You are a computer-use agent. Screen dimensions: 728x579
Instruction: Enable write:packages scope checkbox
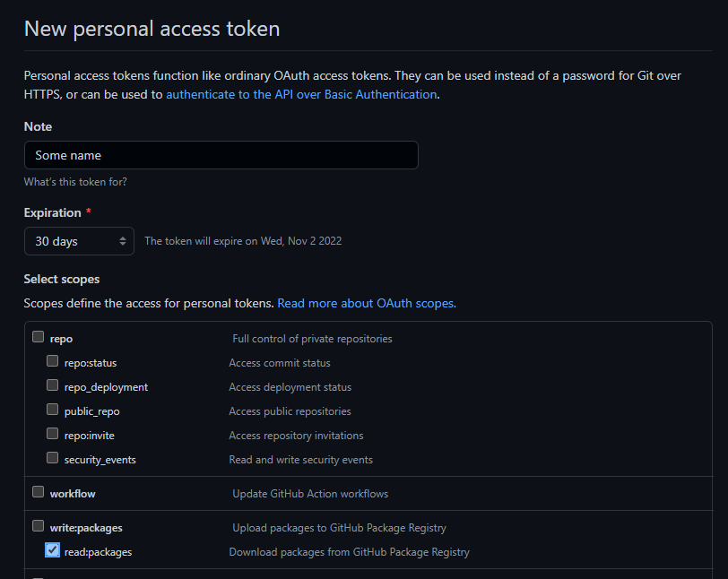[38, 525]
